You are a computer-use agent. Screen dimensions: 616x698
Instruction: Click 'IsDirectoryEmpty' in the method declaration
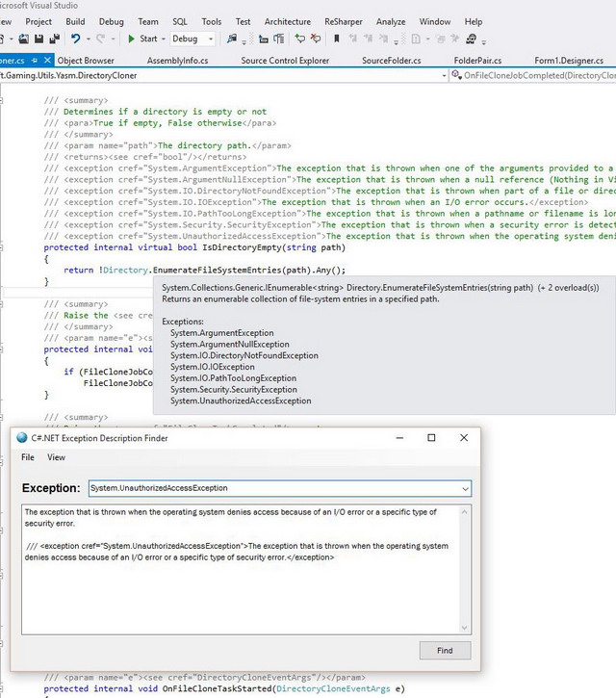coord(243,247)
